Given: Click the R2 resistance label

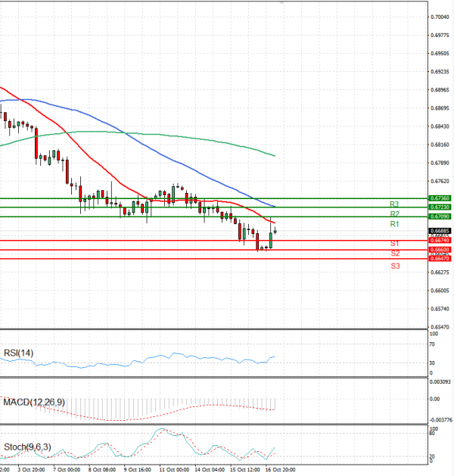Looking at the screenshot, I should [x=394, y=214].
